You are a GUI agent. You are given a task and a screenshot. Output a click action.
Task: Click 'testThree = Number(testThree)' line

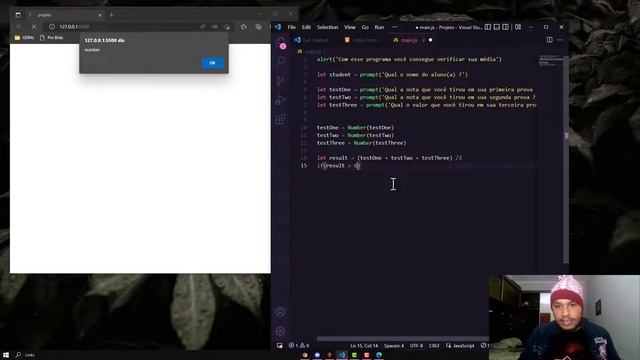coord(362,143)
